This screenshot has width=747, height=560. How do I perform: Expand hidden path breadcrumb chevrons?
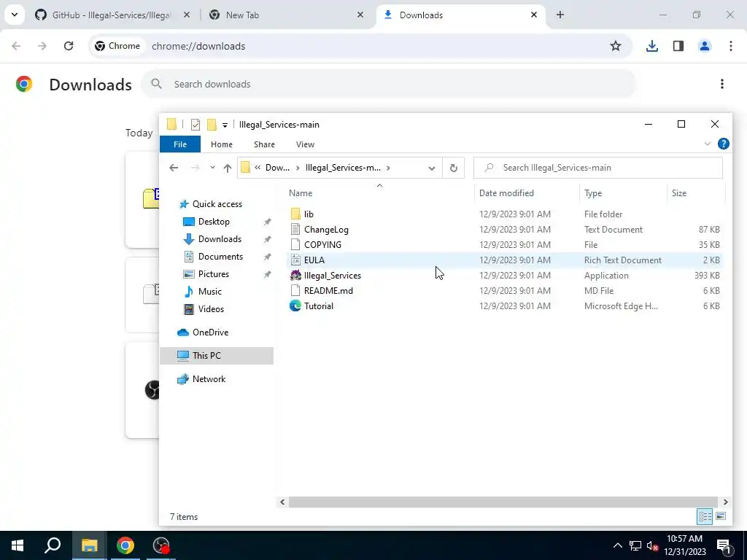click(258, 168)
